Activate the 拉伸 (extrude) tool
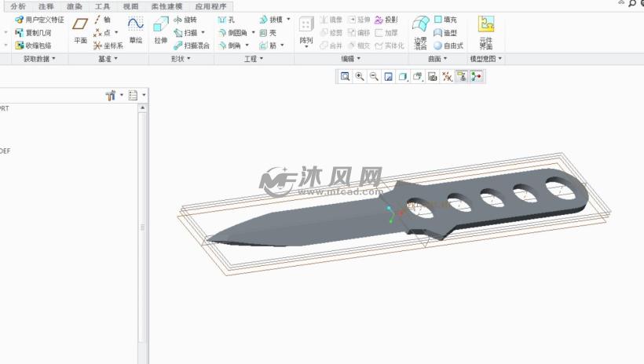 (x=160, y=31)
